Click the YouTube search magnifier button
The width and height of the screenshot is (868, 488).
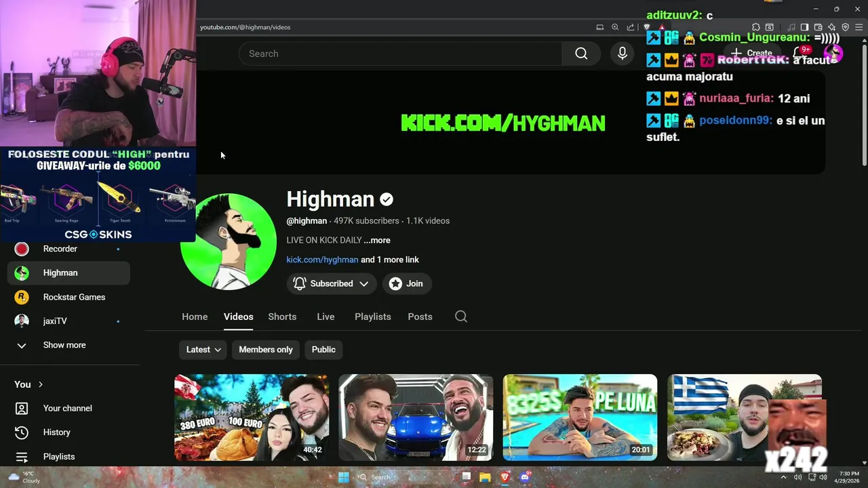pyautogui.click(x=581, y=54)
